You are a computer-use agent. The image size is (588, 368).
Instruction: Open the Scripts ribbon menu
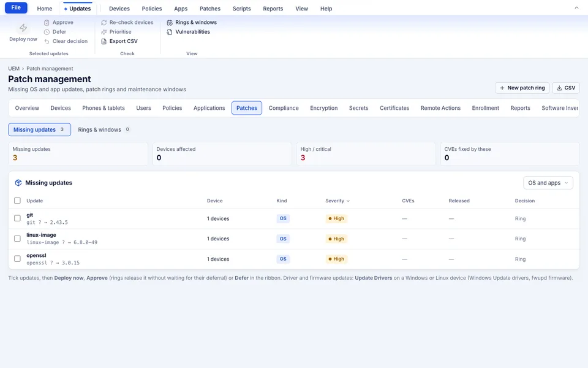click(x=241, y=9)
